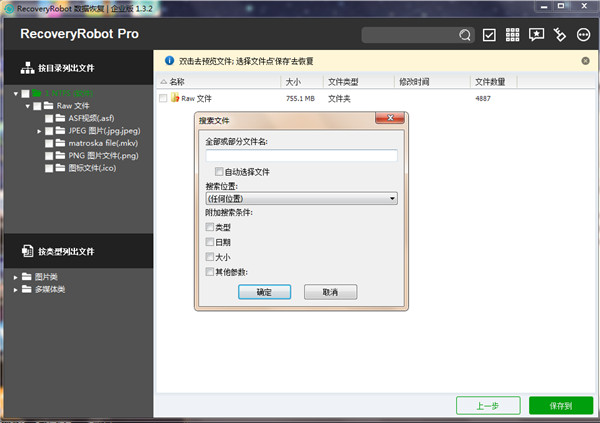Click the 上一步 back button

(x=488, y=405)
